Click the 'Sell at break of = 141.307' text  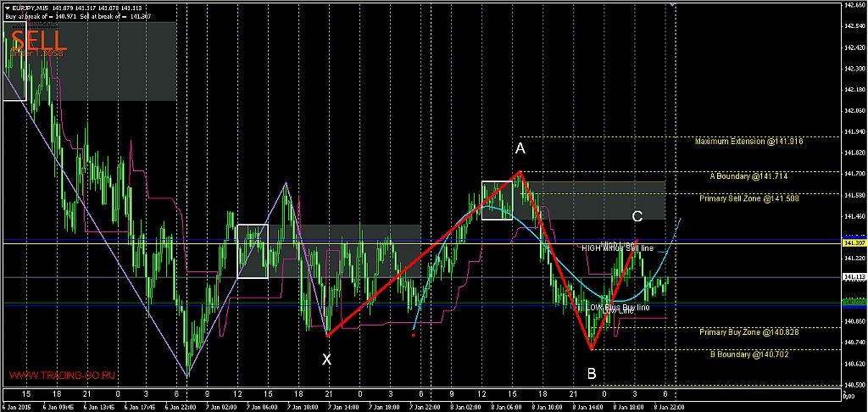[116, 16]
